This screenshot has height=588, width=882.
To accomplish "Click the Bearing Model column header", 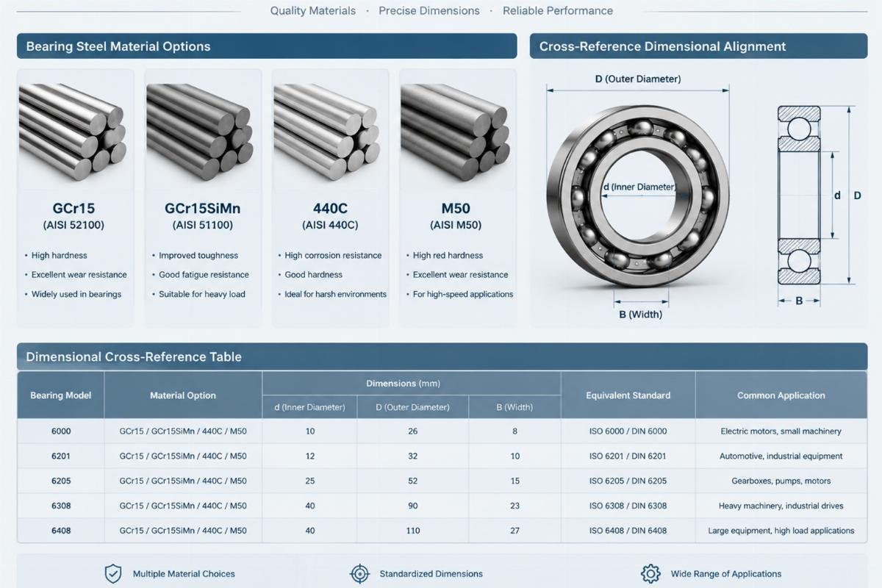I will click(x=61, y=395).
